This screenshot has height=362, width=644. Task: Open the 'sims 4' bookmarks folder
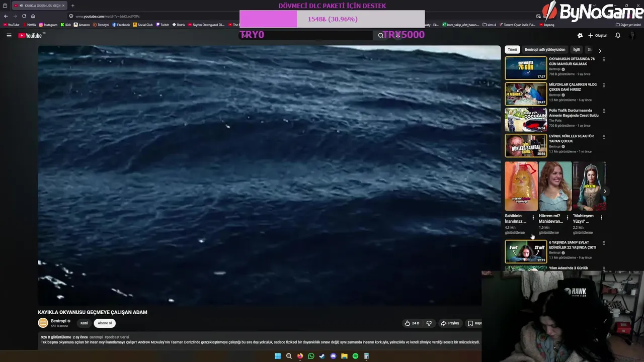point(489,25)
